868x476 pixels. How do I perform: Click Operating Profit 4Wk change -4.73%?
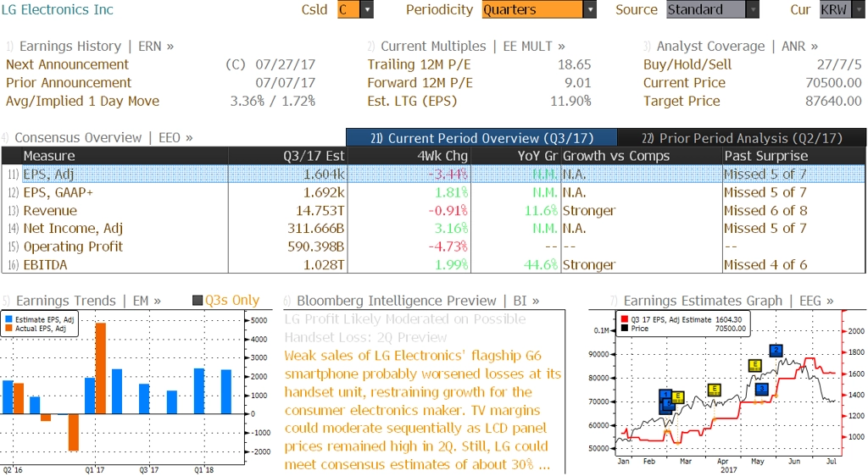click(x=448, y=246)
